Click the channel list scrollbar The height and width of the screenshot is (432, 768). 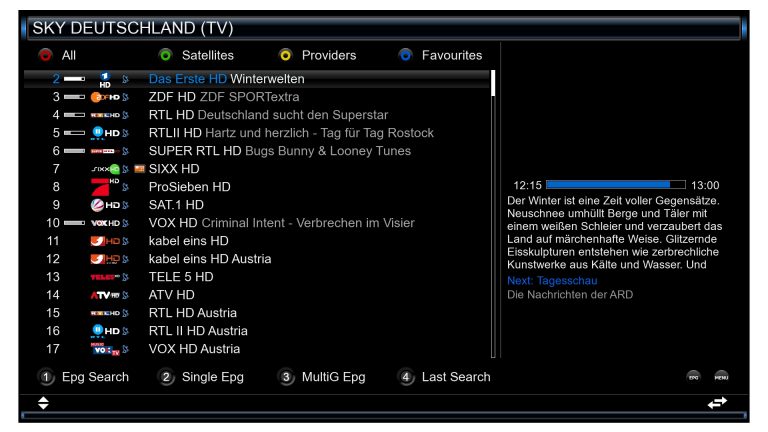click(493, 214)
